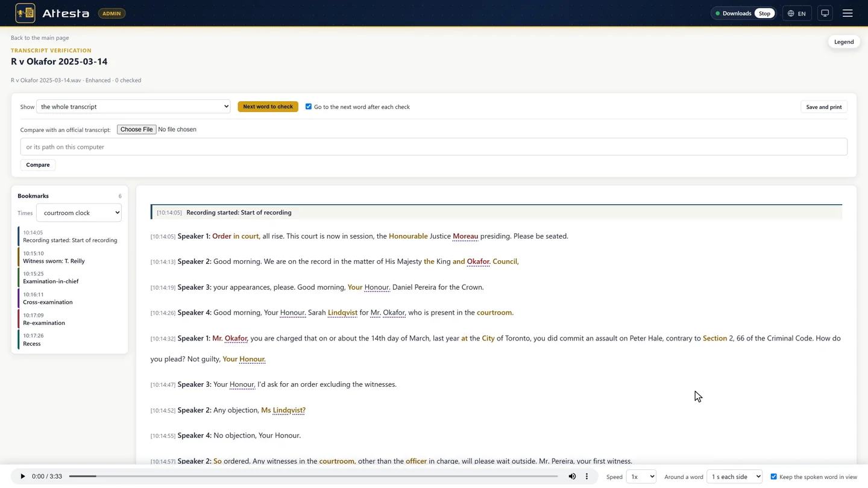Open the Around a word dropdown
The width and height of the screenshot is (868, 488).
(734, 477)
